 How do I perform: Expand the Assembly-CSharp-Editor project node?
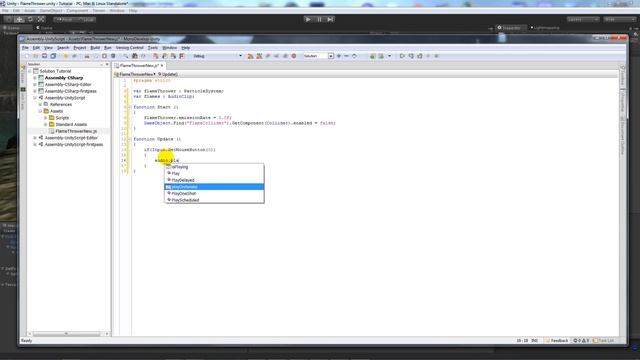(x=35, y=84)
